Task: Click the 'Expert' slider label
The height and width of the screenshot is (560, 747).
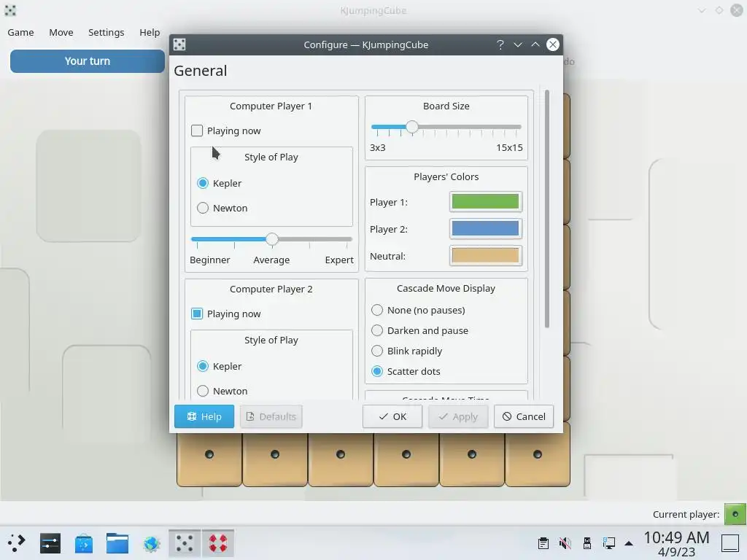Action: (339, 260)
